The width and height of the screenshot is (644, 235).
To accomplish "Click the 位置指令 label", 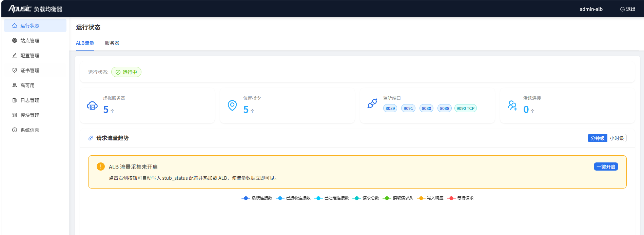I will [x=252, y=98].
